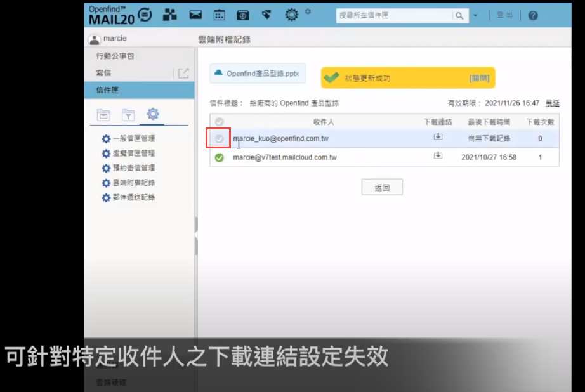585x392 pixels.
Task: Click the 收件人 column header
Action: tap(324, 122)
